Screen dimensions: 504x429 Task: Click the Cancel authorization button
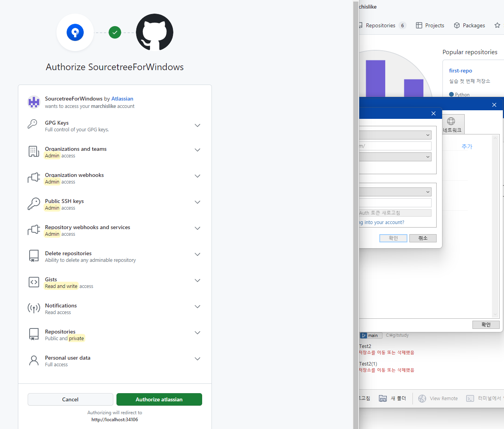pyautogui.click(x=70, y=399)
